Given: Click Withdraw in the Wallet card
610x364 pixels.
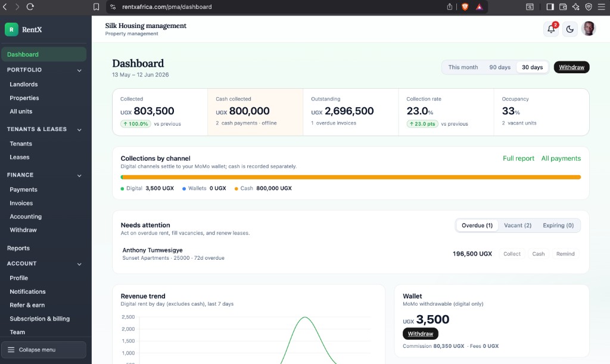Looking at the screenshot, I should click(420, 334).
